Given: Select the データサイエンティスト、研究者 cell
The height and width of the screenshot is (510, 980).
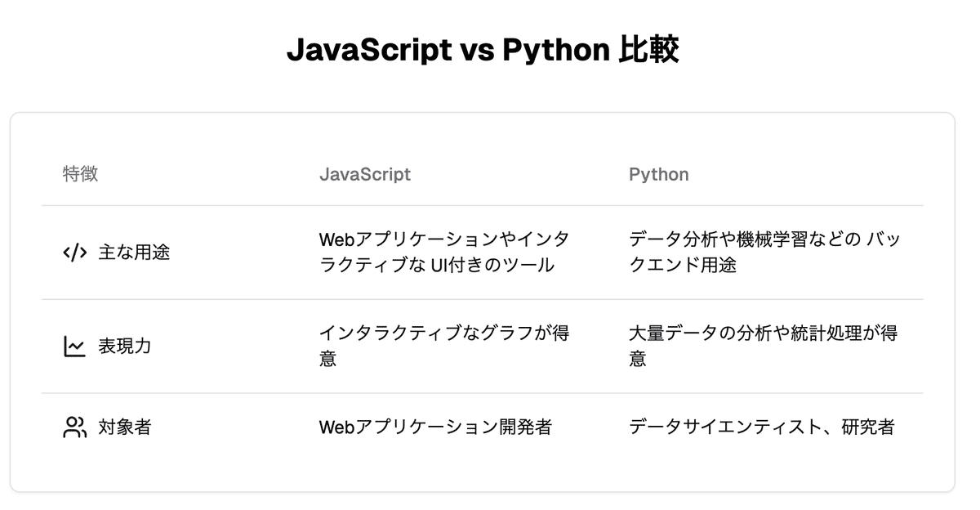Looking at the screenshot, I should 761,427.
